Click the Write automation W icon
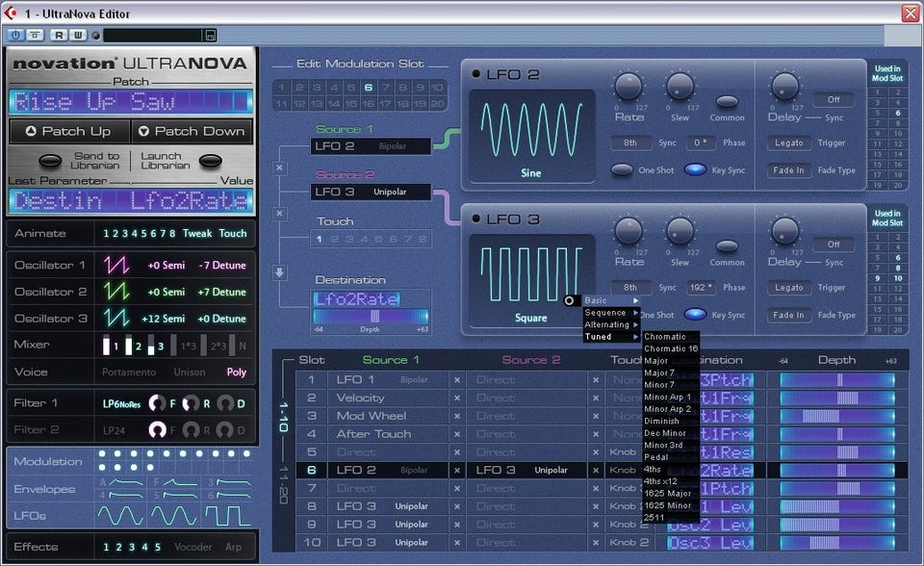 77,35
